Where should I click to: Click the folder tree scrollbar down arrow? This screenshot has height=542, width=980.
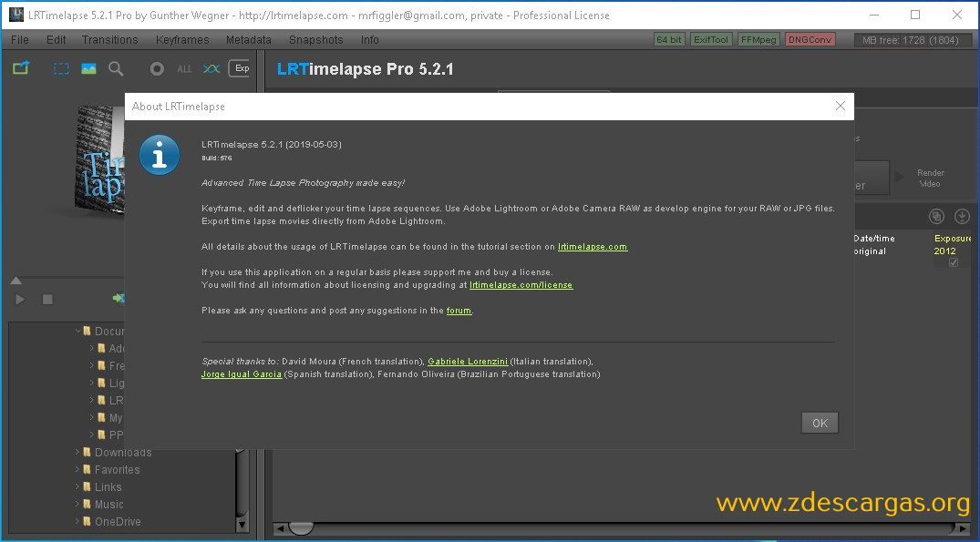tap(242, 524)
